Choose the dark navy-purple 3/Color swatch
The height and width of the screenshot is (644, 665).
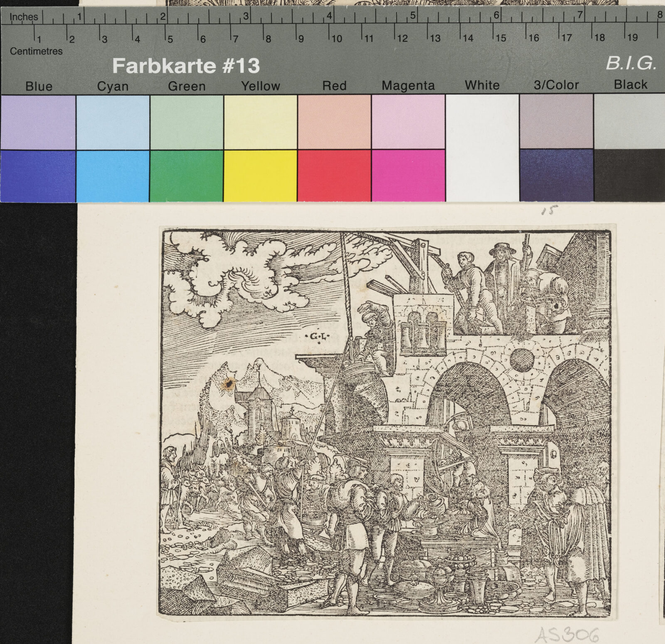coord(557,175)
